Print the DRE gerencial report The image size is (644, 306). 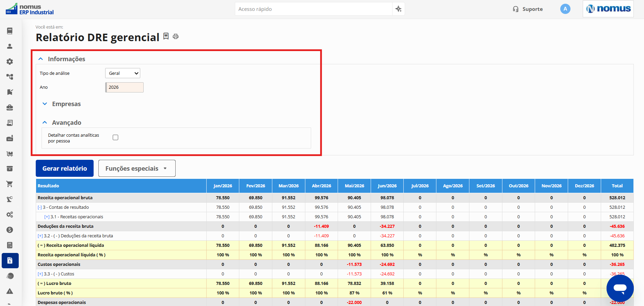[x=176, y=36]
